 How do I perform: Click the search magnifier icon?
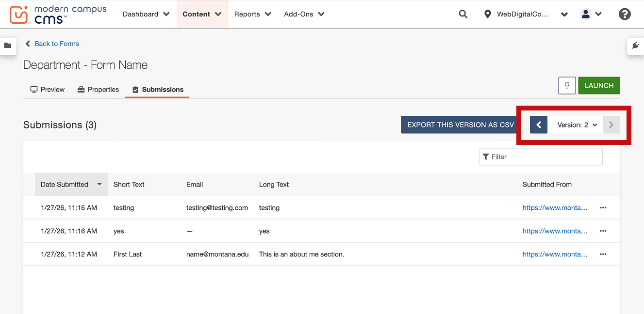[463, 14]
